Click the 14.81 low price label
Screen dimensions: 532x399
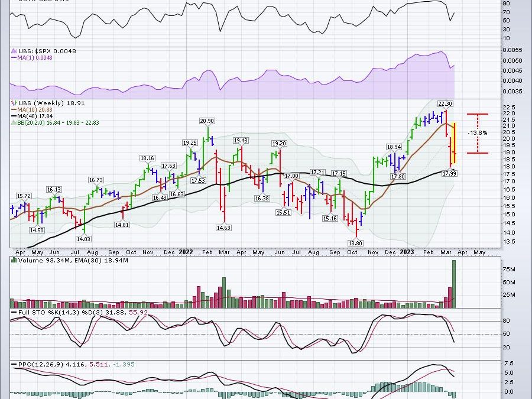pos(122,225)
